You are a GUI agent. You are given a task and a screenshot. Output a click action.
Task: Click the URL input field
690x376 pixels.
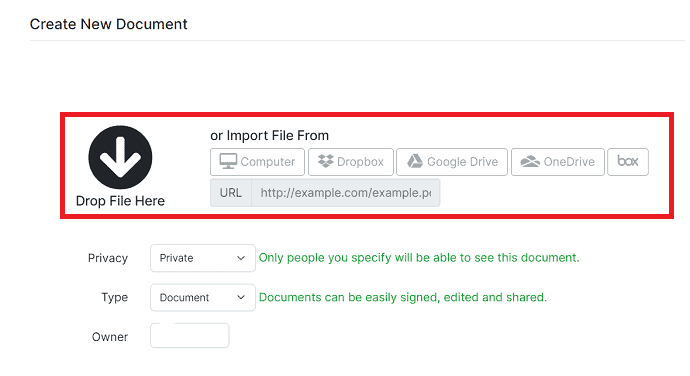tap(345, 193)
